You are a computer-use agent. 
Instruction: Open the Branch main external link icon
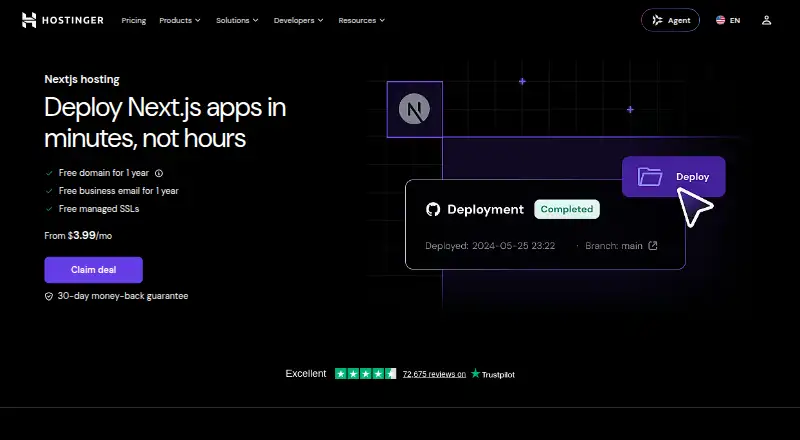click(653, 246)
